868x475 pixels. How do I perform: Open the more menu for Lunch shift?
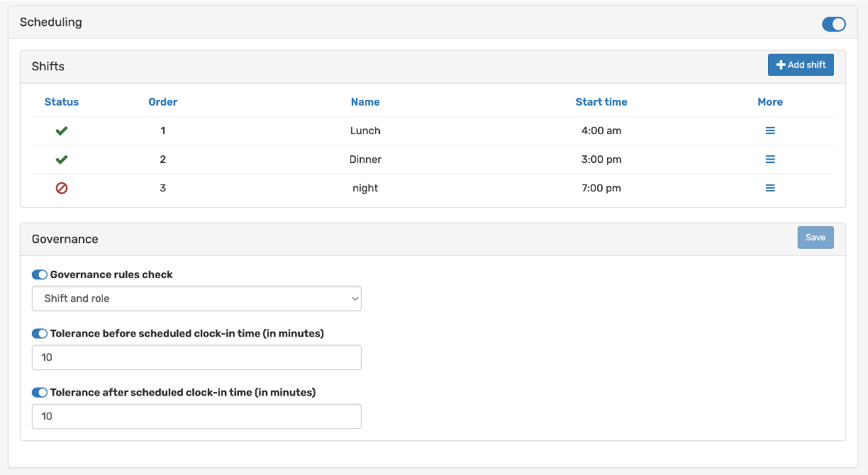point(770,131)
